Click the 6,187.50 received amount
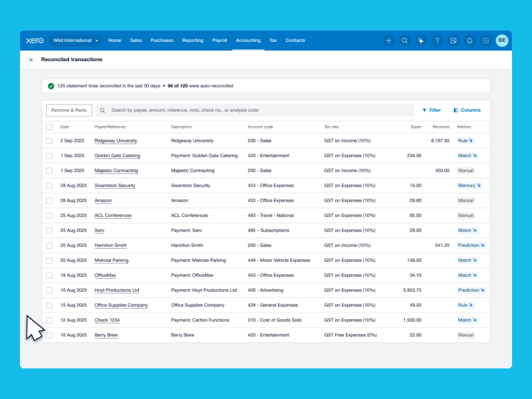The width and height of the screenshot is (532, 399). [440, 140]
